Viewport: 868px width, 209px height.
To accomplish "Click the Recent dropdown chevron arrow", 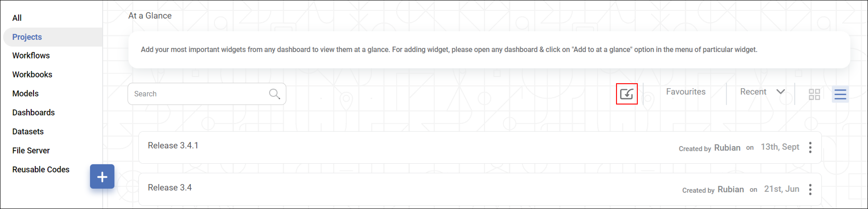I will tap(780, 92).
